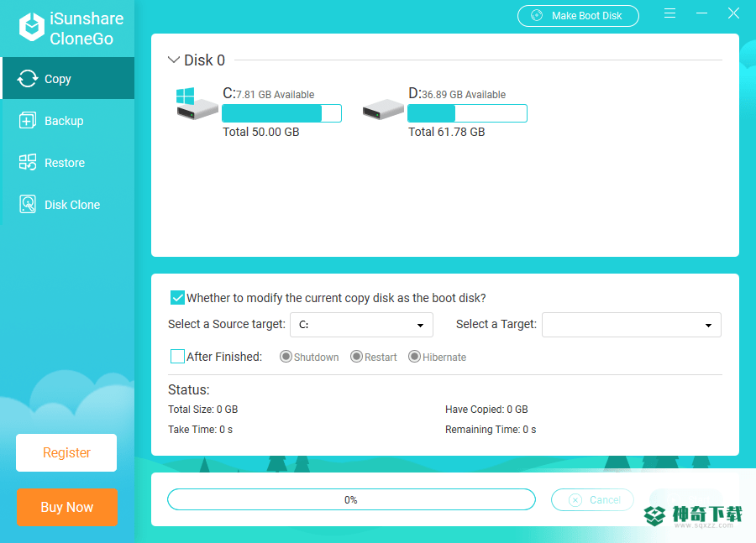Select the Shutdown radio option
Viewport: 756px width, 543px height.
click(286, 357)
